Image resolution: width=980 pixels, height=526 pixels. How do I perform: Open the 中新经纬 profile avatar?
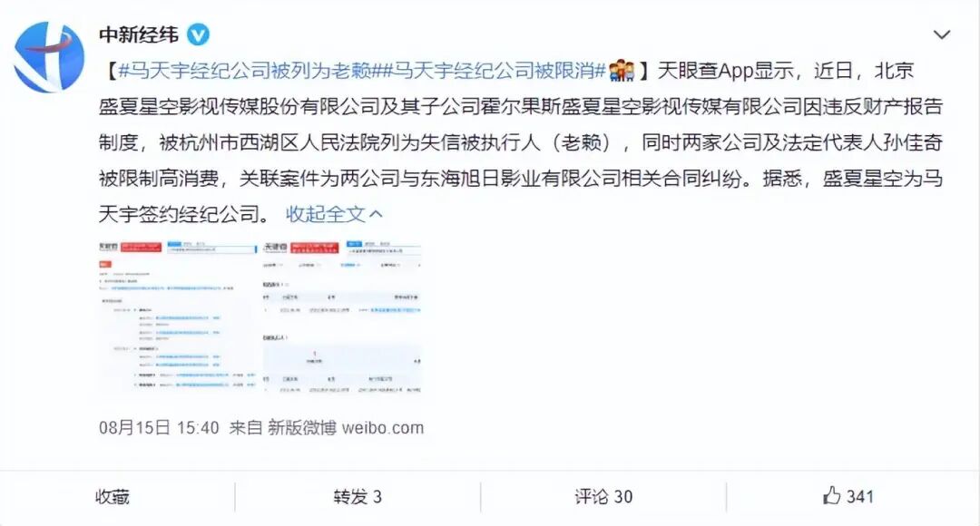click(x=49, y=57)
